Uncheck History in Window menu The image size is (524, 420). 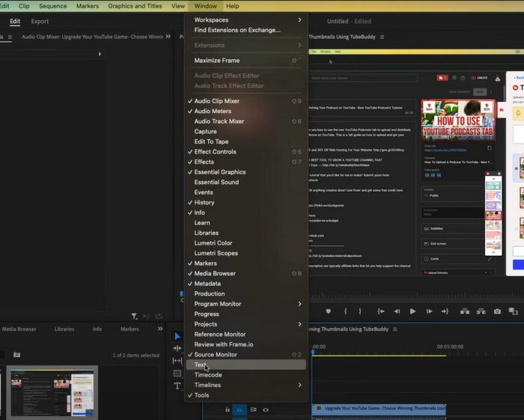246,202
